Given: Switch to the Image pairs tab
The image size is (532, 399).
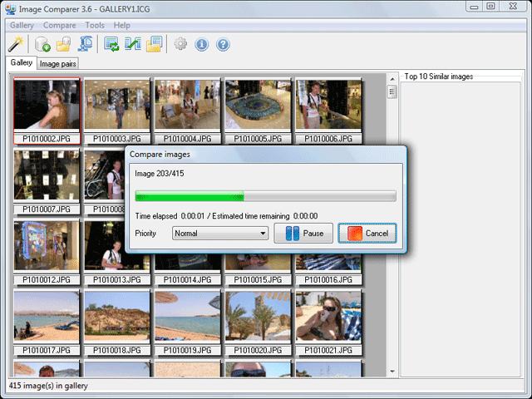Looking at the screenshot, I should tap(57, 64).
